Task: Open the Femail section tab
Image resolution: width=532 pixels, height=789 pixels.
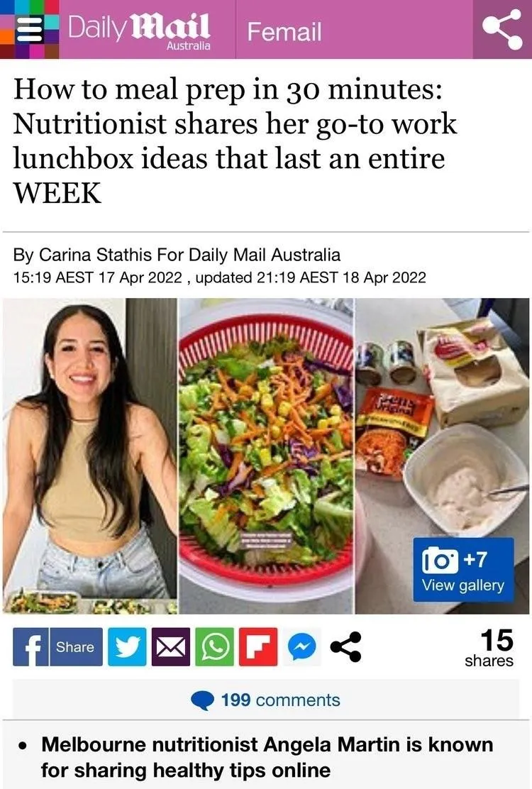Action: click(x=284, y=31)
